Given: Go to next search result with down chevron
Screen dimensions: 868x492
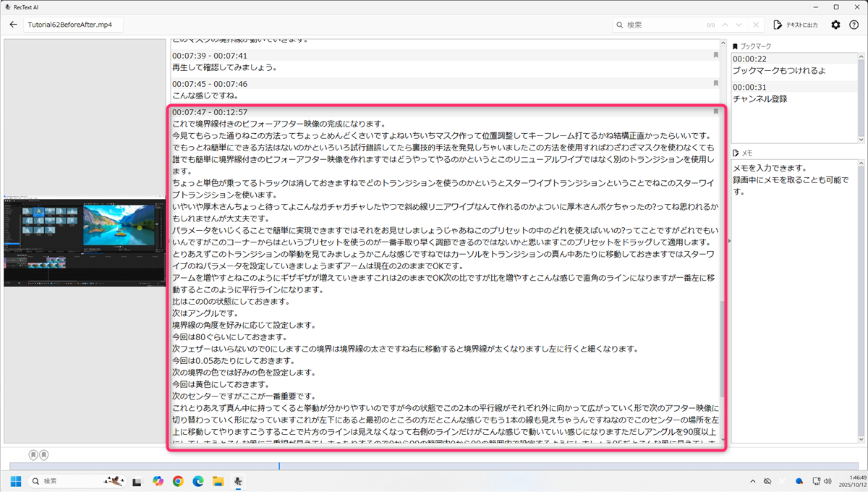Looking at the screenshot, I should 741,25.
